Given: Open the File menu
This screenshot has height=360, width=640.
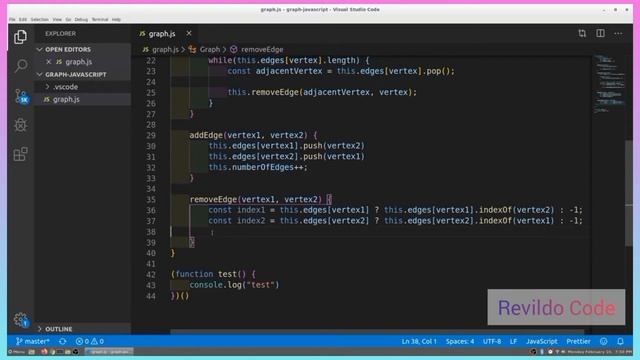Looking at the screenshot, I should (x=12, y=19).
